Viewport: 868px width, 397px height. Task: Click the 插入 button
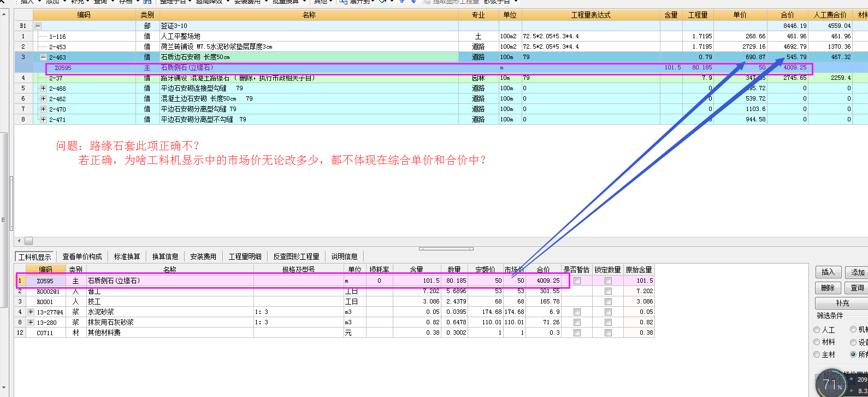pyautogui.click(x=828, y=272)
